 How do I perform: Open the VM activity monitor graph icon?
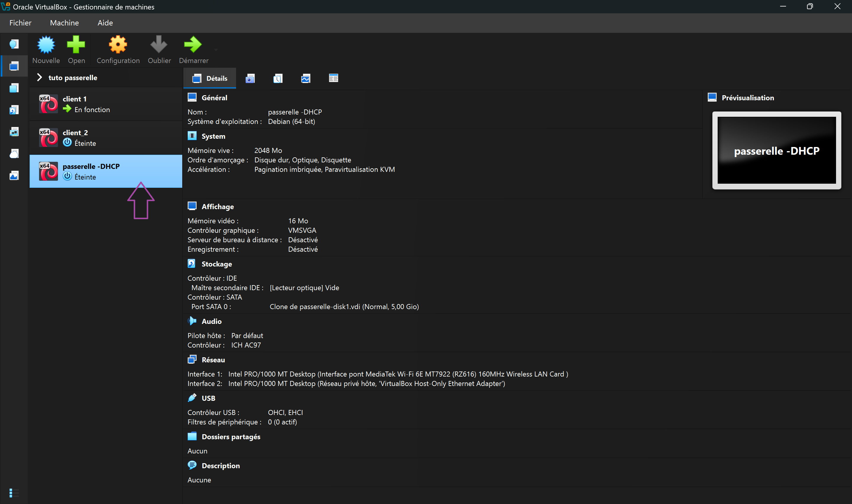pyautogui.click(x=306, y=78)
